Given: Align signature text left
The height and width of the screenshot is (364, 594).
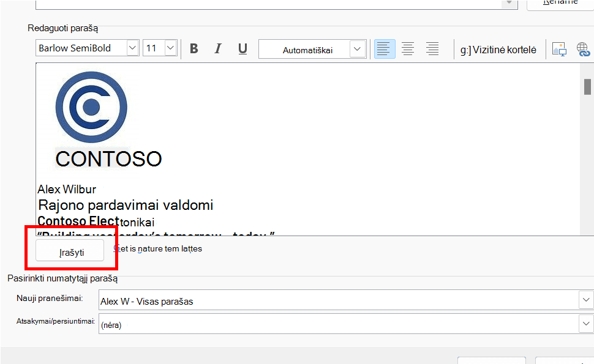Looking at the screenshot, I should 385,49.
